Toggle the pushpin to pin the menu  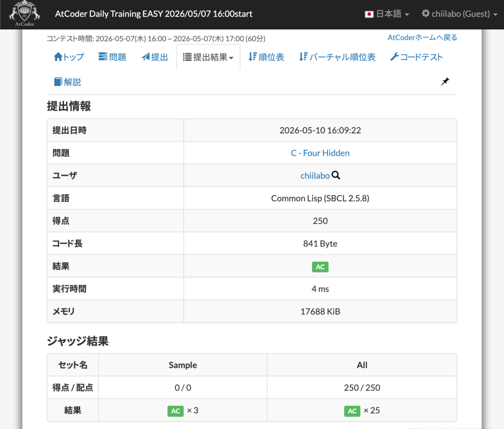[x=445, y=82]
